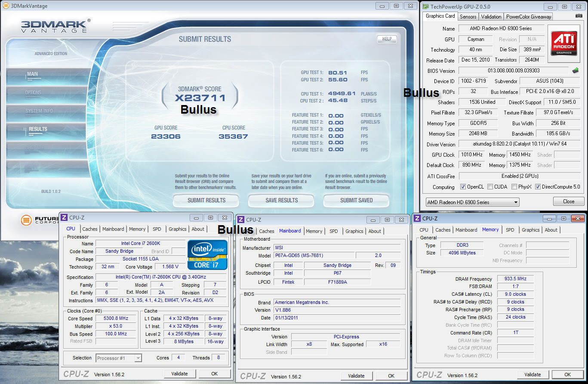Select the Graphics Card tab in GPU-Z
Viewport: 588px width, 384px height.
tap(440, 16)
